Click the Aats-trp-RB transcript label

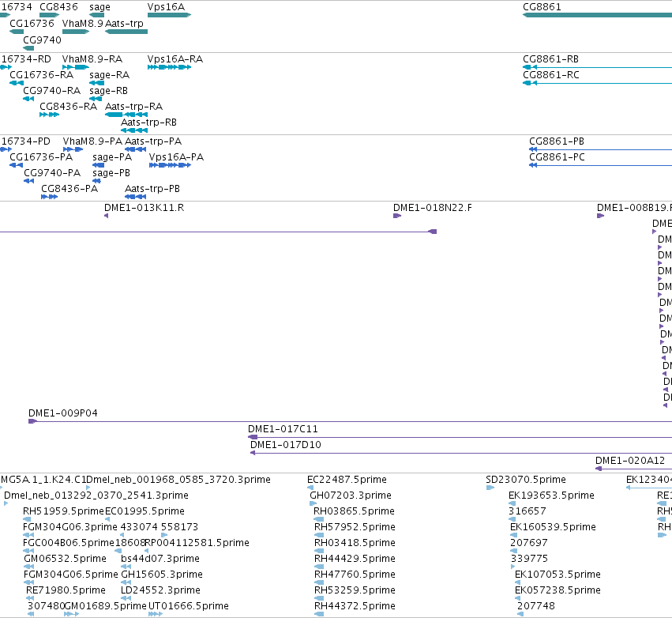click(148, 122)
